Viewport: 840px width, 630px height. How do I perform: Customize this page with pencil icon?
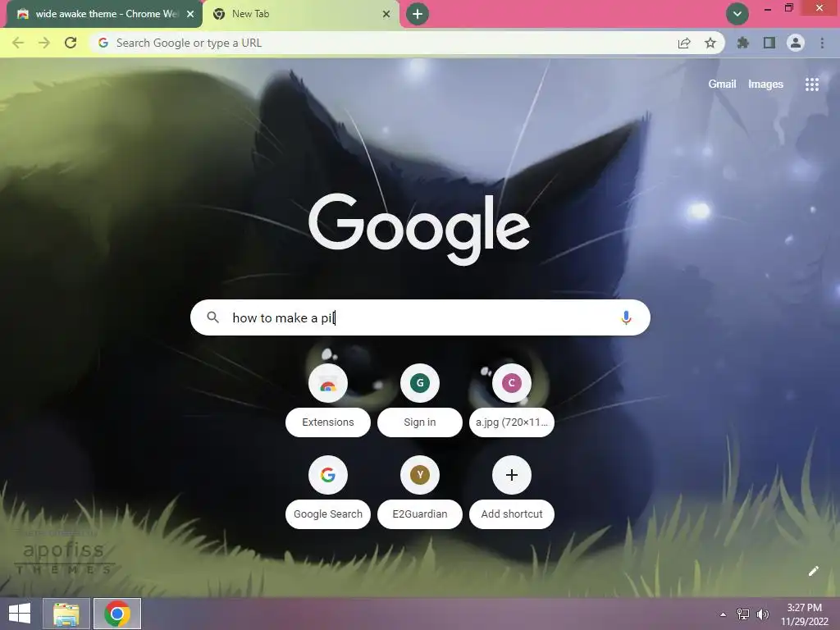813,571
